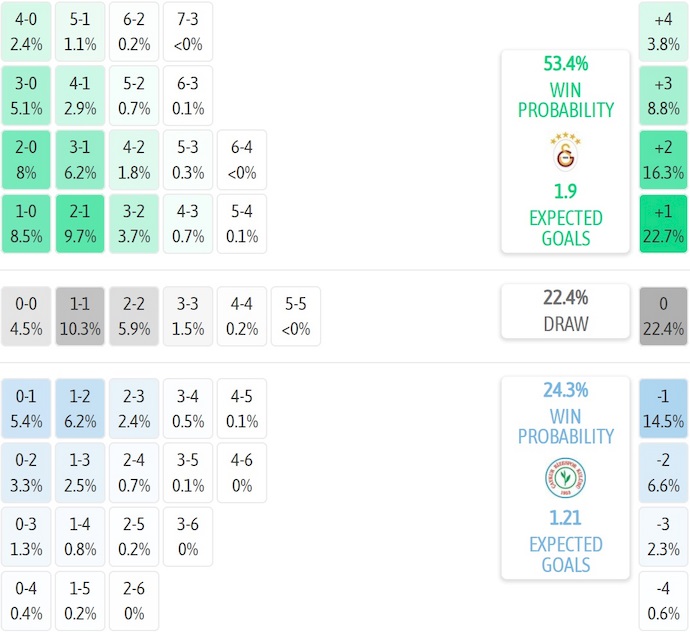Click the Rizespor club crest icon
690x632 pixels.
[x=565, y=478]
